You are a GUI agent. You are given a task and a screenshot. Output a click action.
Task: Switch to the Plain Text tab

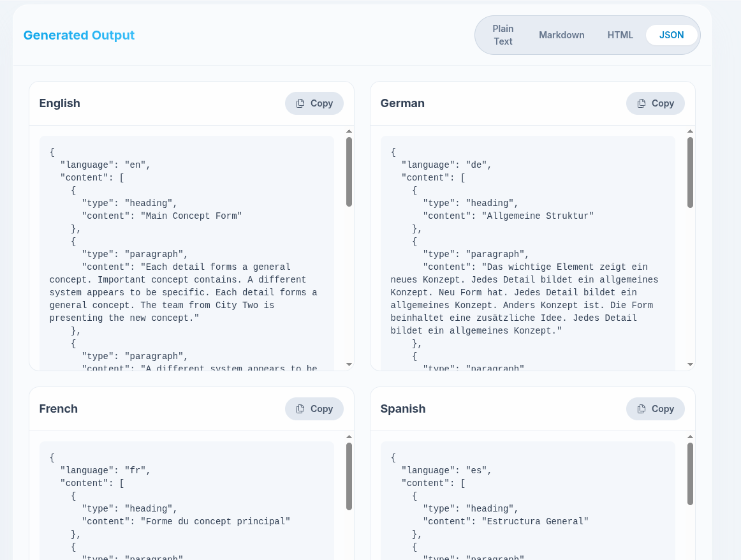[x=503, y=34]
